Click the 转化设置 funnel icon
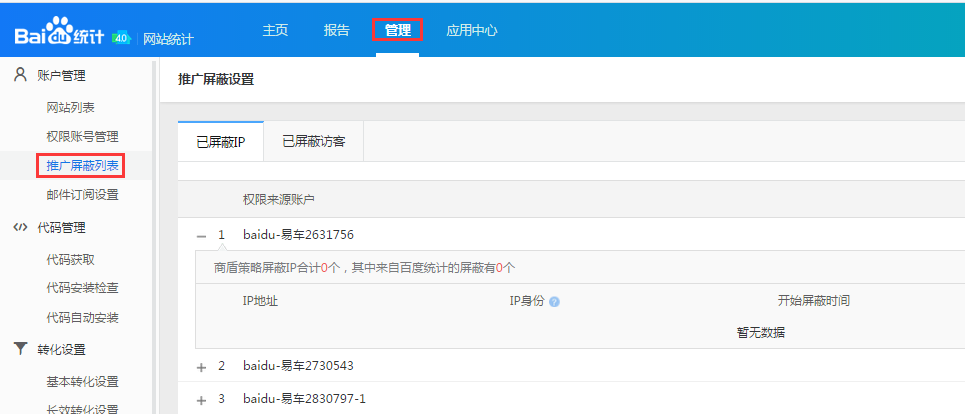965x414 pixels. (x=20, y=349)
